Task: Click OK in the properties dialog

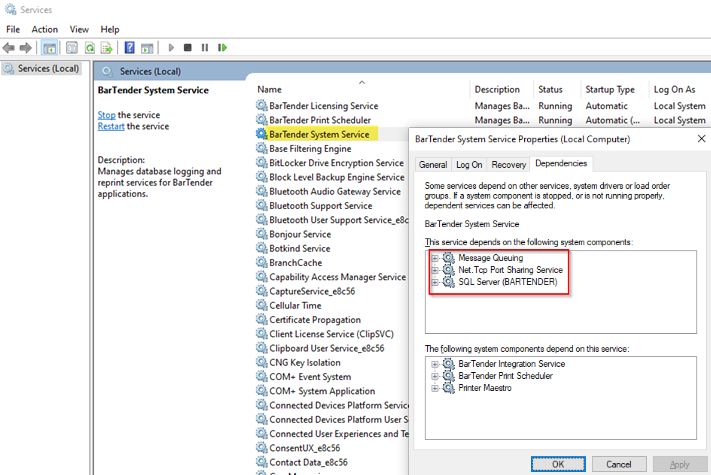Action: (x=558, y=464)
